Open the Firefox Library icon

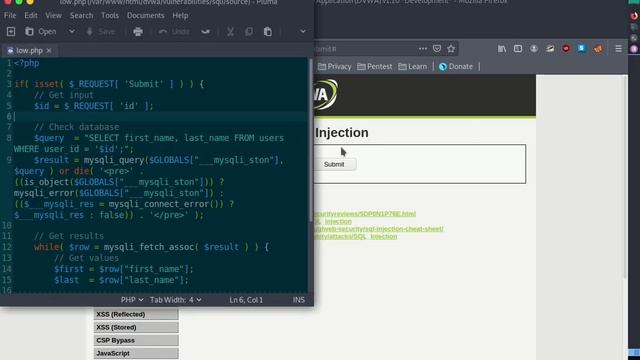click(x=502, y=49)
